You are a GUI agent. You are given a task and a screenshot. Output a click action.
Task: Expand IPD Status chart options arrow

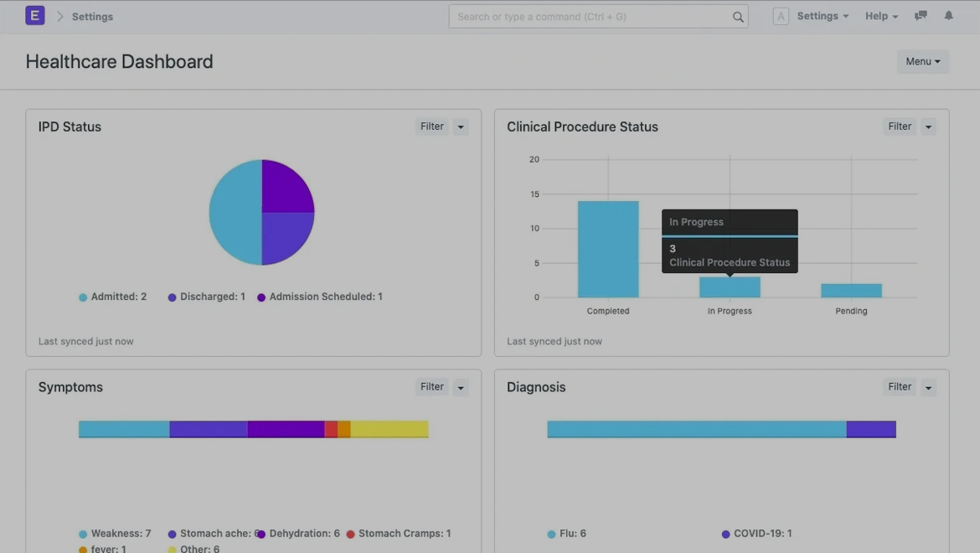[461, 127]
